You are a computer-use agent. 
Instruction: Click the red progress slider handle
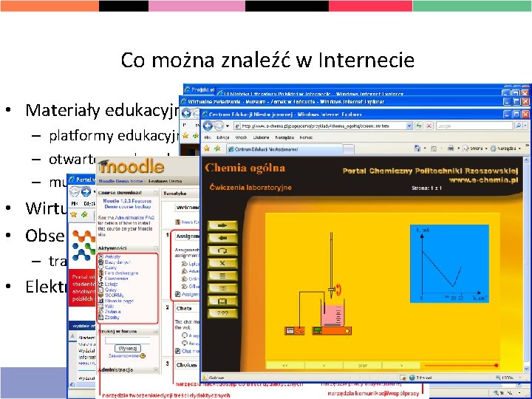(x=496, y=366)
